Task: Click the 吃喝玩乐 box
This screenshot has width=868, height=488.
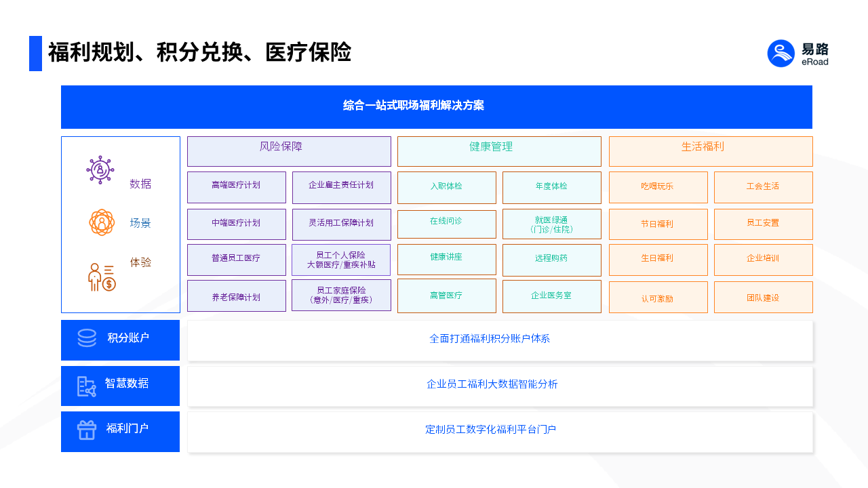Action: pyautogui.click(x=658, y=187)
